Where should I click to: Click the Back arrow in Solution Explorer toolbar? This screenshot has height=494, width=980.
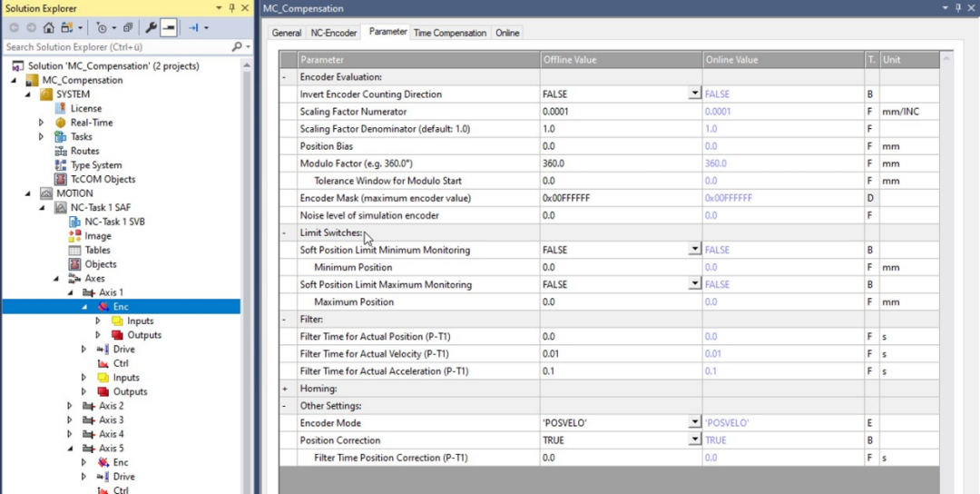14,27
